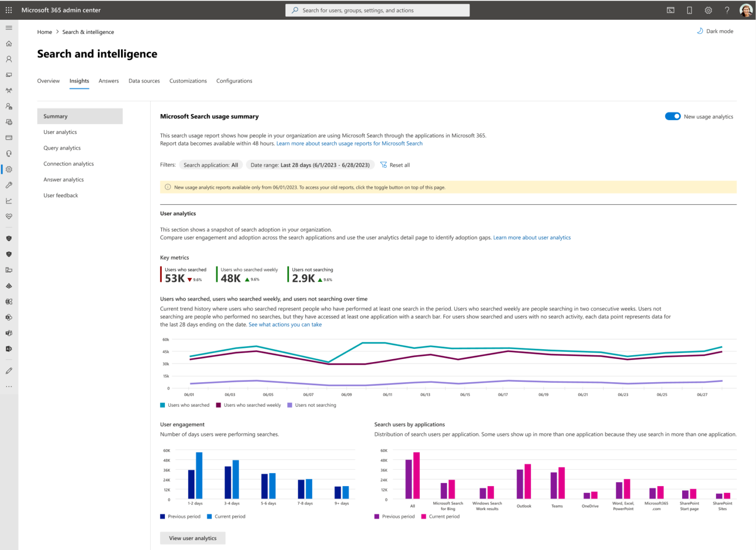Screen dimensions: 756x550
Task: Click See what actions you can take link
Action: click(x=285, y=325)
